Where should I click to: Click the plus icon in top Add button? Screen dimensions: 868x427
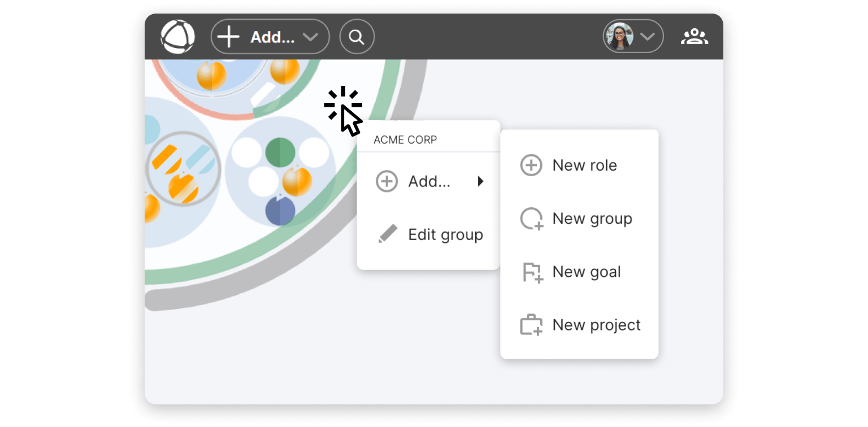(228, 37)
